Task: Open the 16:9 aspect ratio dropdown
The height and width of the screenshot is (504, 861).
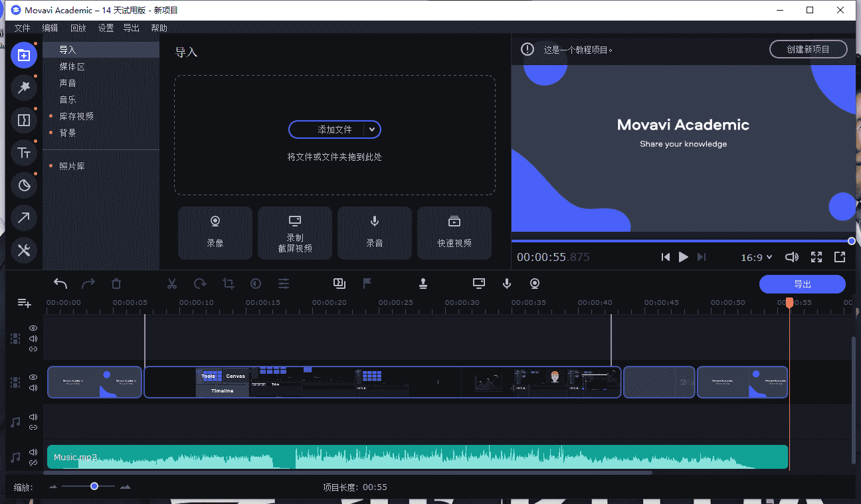Action: click(x=757, y=257)
